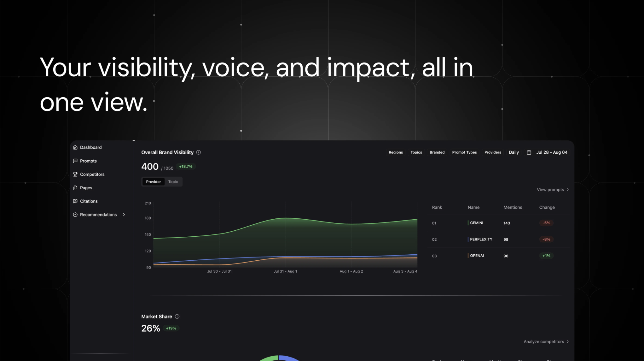
Task: Toggle the Branded filter
Action: coord(437,152)
